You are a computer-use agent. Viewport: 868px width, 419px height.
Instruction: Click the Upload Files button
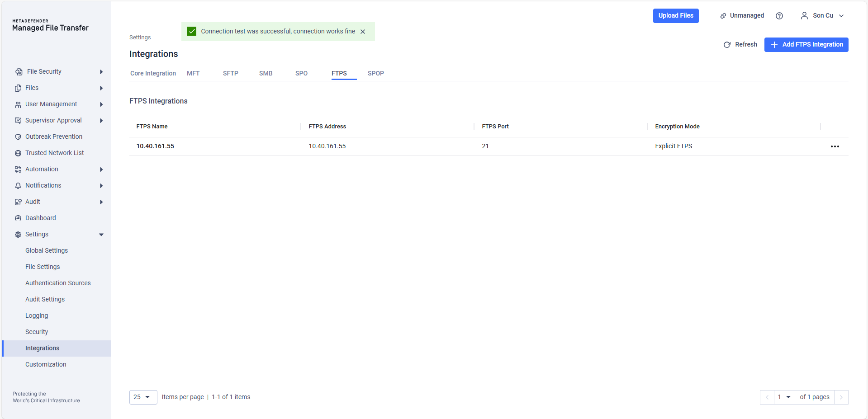(675, 16)
